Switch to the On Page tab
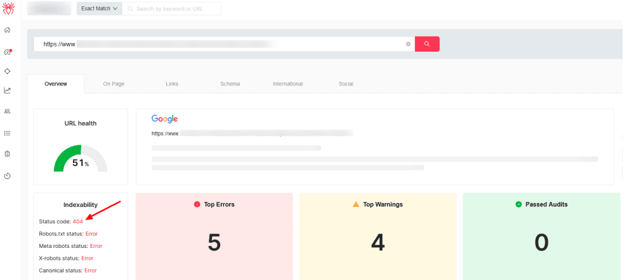644x280 pixels. [x=114, y=84]
